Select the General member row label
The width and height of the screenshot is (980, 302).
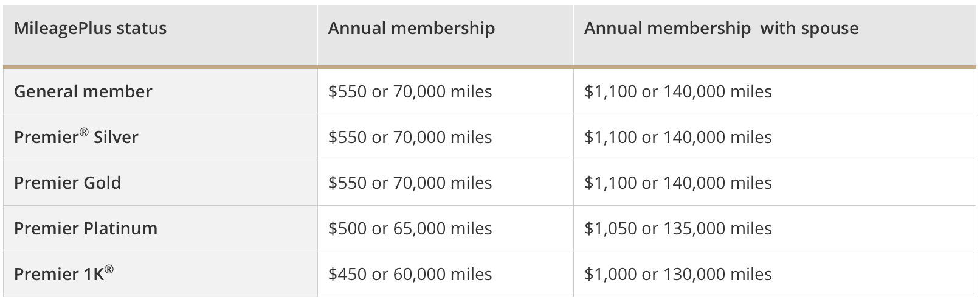[83, 92]
